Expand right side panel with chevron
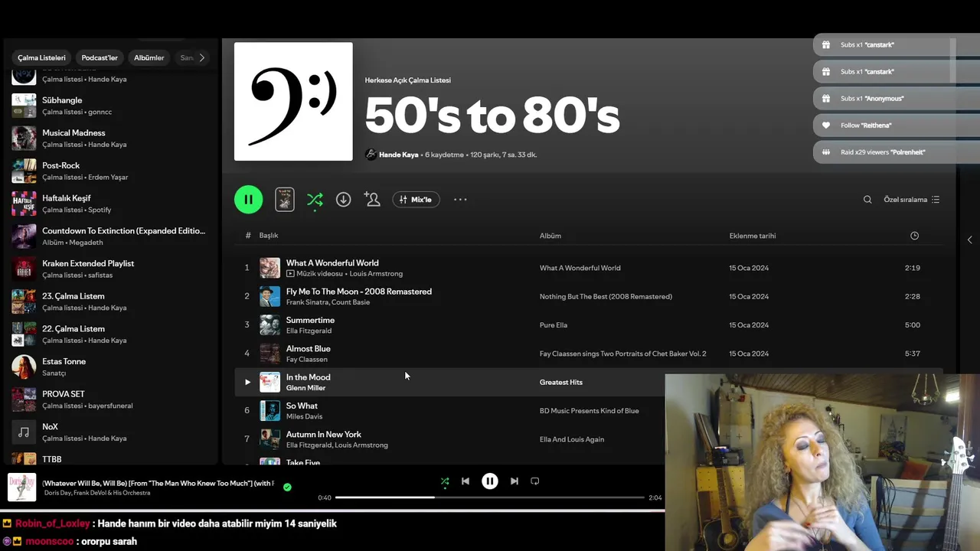This screenshot has height=551, width=980. 969,240
